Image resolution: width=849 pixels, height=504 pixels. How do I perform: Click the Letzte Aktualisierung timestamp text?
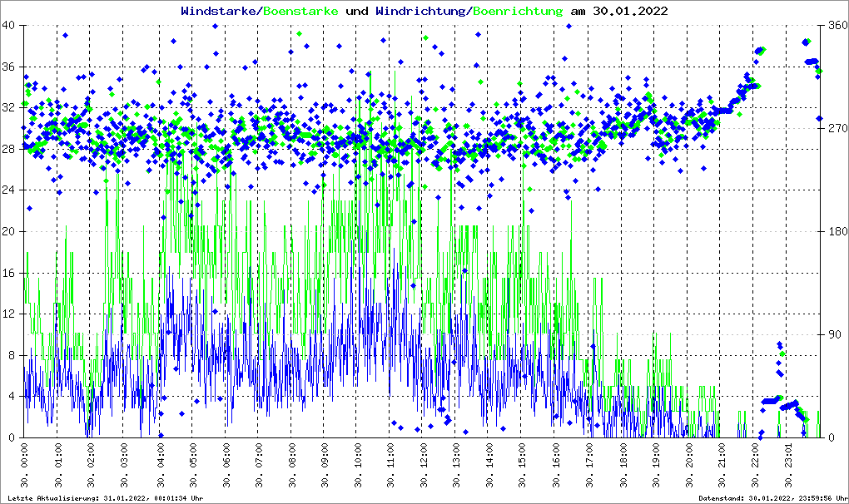(x=104, y=498)
